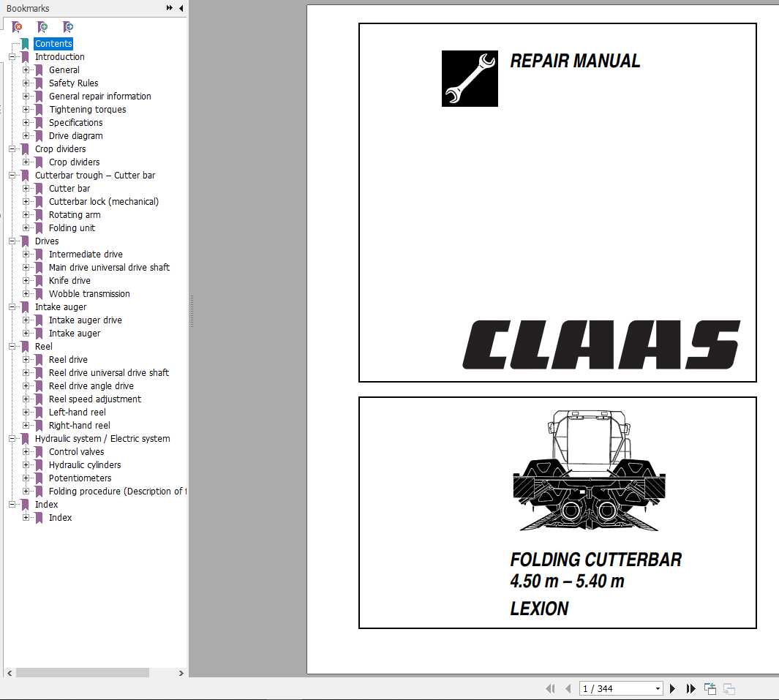
Task: Click the expand-all double arrow in Bookmarks header
Action: pos(170,8)
